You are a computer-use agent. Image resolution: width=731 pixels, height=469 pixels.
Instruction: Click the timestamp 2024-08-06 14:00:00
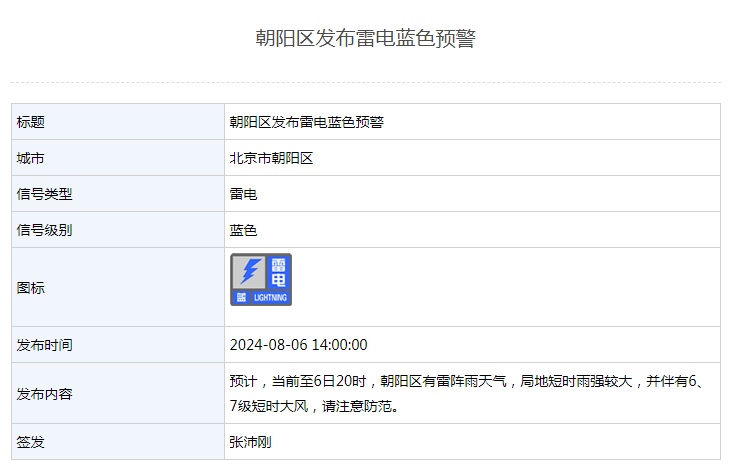point(299,345)
